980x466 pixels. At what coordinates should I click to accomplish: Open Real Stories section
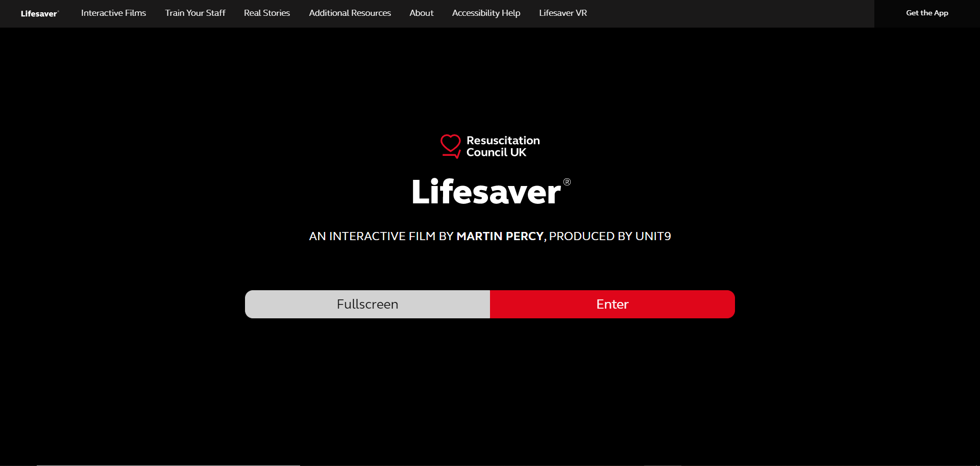tap(267, 13)
